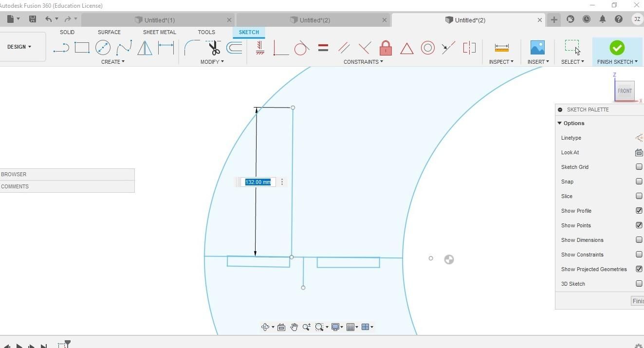Enable Show Constraints checkbox
Screen dimensions: 644x348
pyautogui.click(x=639, y=255)
